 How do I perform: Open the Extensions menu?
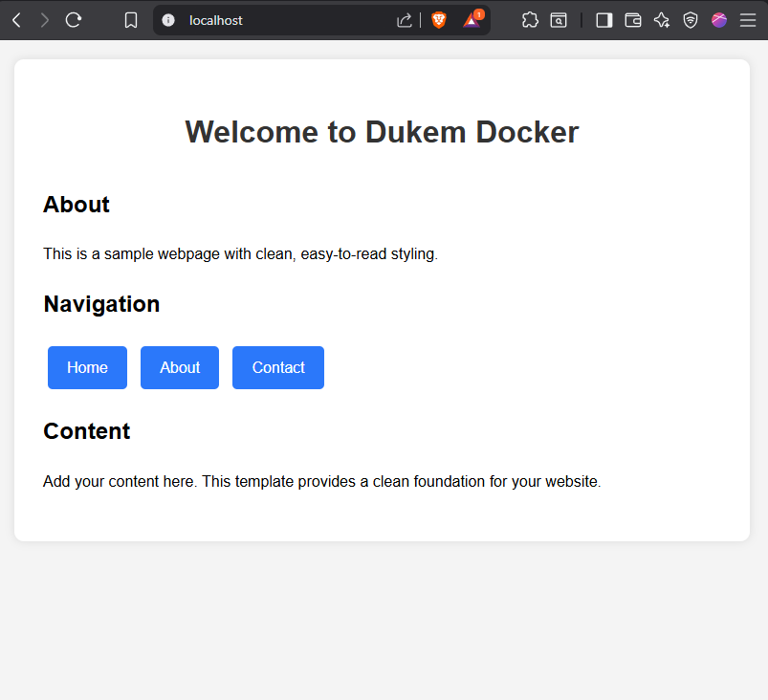tap(530, 20)
